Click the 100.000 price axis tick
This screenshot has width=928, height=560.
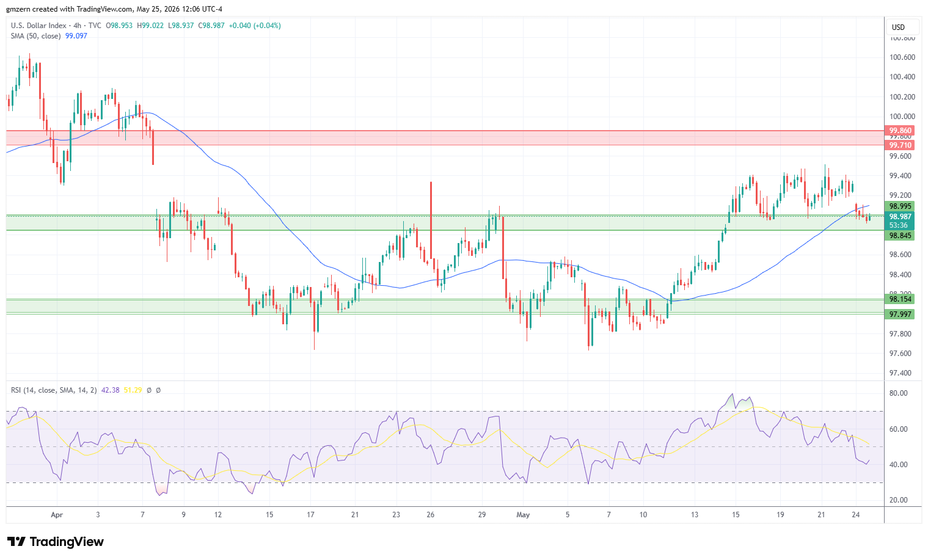point(902,117)
